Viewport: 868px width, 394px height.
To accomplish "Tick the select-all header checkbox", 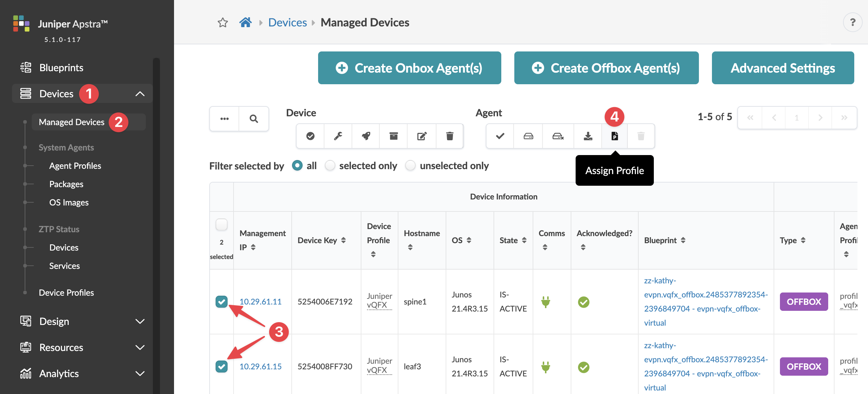I will 222,224.
